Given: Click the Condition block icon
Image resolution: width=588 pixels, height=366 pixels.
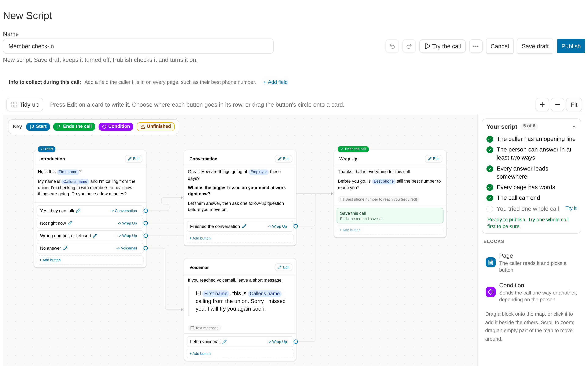Looking at the screenshot, I should pos(490,292).
